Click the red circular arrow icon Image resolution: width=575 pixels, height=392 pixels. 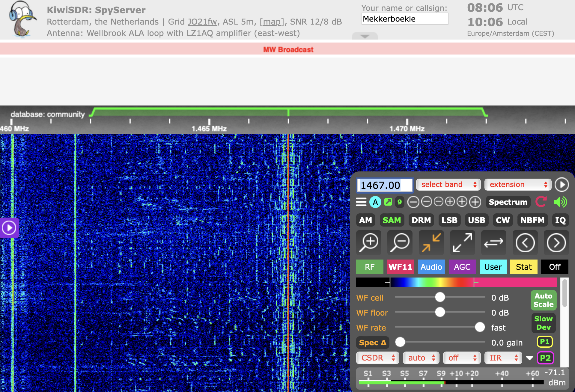point(541,202)
